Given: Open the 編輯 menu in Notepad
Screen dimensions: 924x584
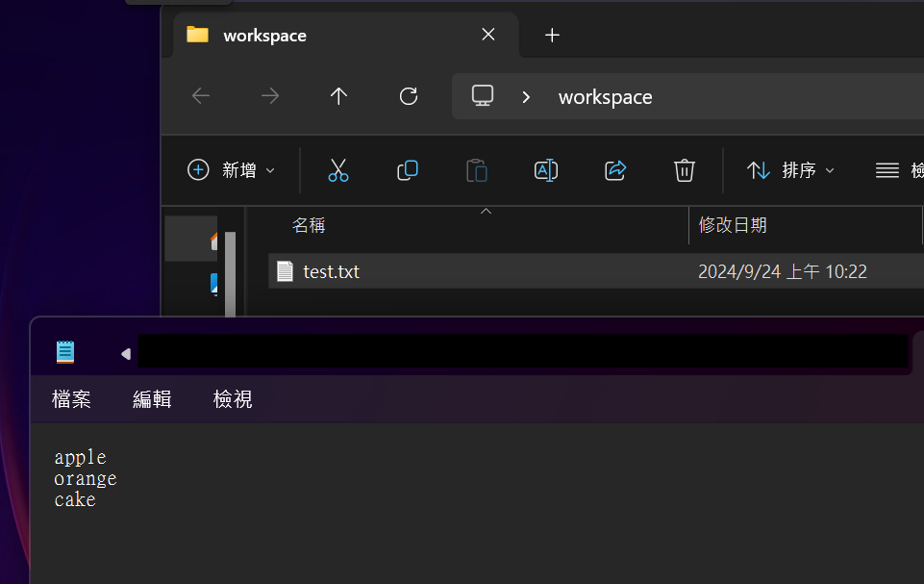Looking at the screenshot, I should tap(152, 399).
